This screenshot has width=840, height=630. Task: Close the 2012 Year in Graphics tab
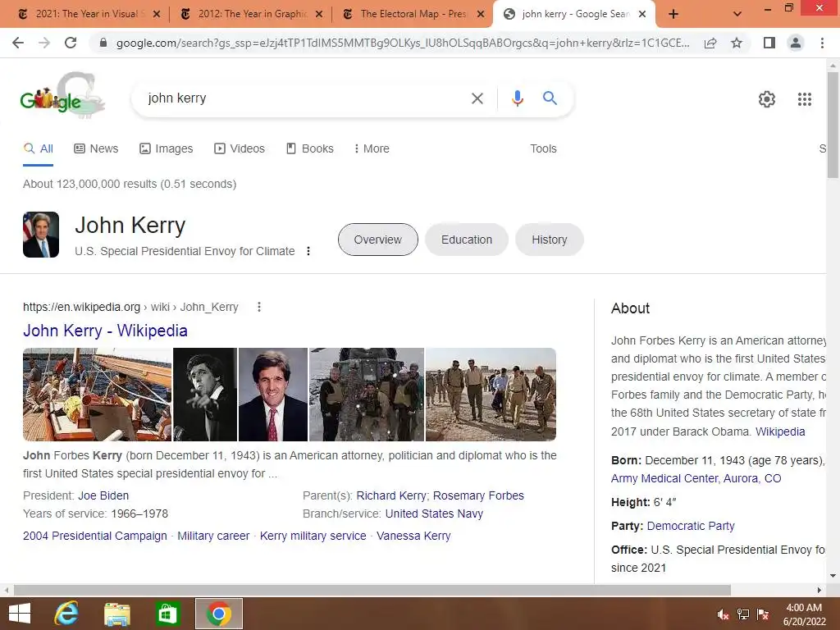[x=319, y=15]
